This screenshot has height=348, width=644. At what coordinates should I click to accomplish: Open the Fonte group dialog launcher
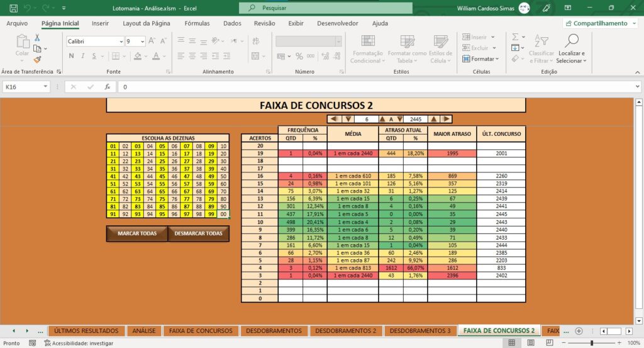(168, 72)
